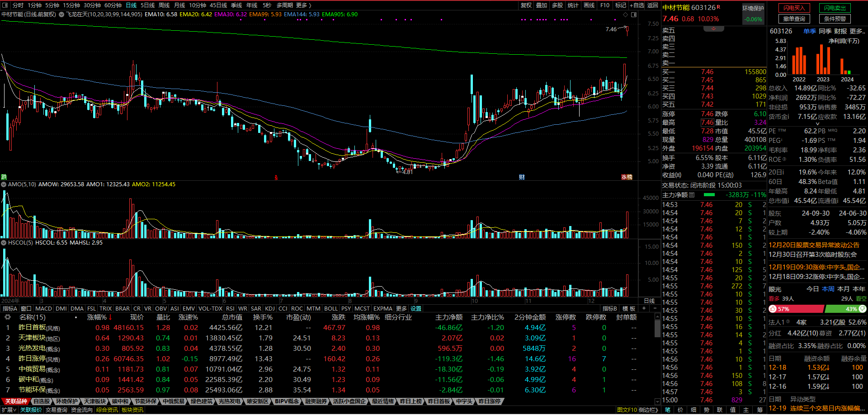The image size is (868, 415).
Task: Select the MACD indicator tab
Action: click(44, 309)
